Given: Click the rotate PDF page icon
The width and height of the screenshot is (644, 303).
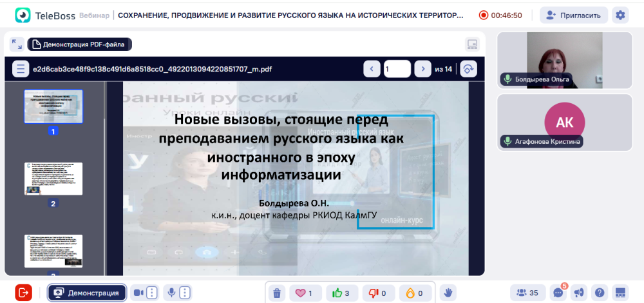Looking at the screenshot, I should pos(469,68).
